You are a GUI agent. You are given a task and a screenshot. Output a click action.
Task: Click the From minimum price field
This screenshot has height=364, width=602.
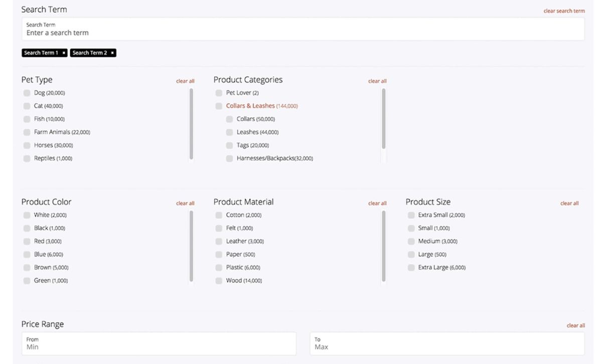click(x=159, y=344)
